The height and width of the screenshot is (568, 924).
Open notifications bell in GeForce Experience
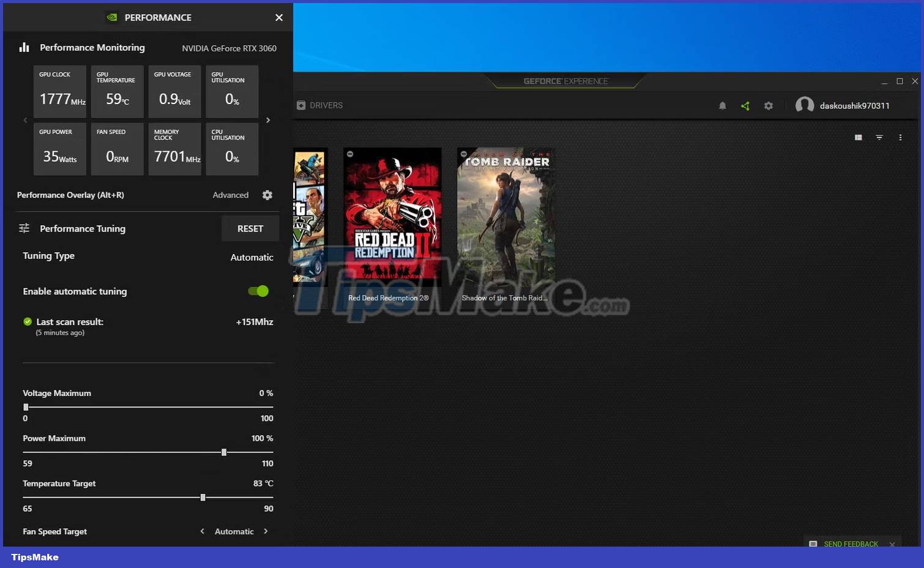pyautogui.click(x=723, y=106)
